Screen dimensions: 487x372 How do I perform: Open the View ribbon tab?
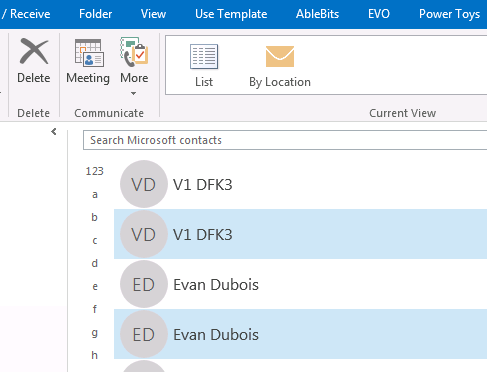[x=153, y=14]
